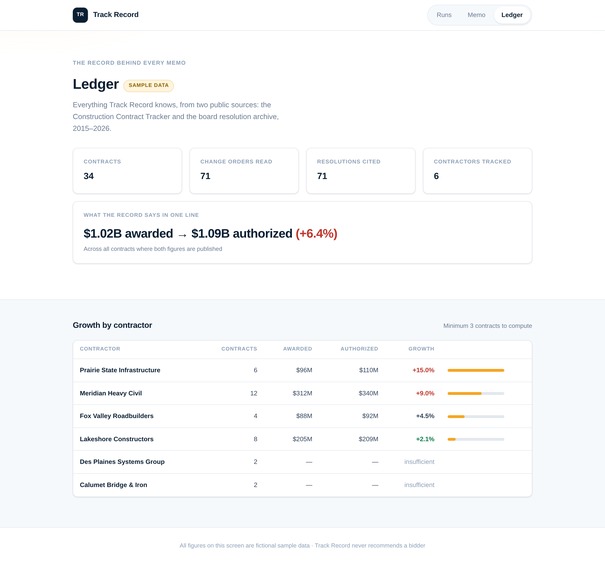Click the $88M awarded cell
Image resolution: width=605 pixels, height=573 pixels.
tap(304, 416)
